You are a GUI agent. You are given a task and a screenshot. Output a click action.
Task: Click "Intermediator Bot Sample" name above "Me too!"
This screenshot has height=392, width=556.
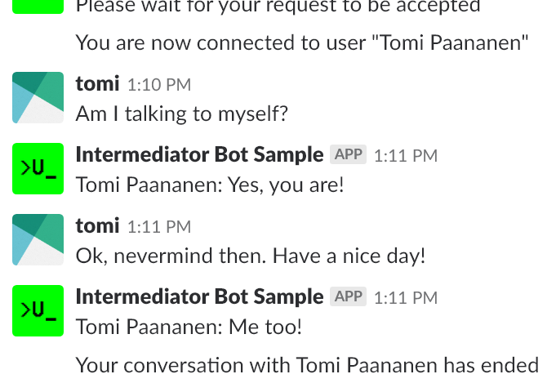tap(199, 296)
